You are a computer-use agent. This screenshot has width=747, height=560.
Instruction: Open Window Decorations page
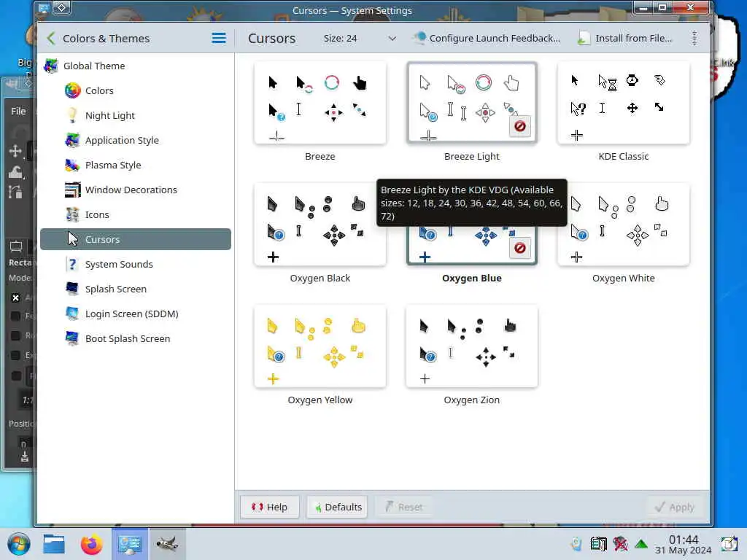pos(135,190)
